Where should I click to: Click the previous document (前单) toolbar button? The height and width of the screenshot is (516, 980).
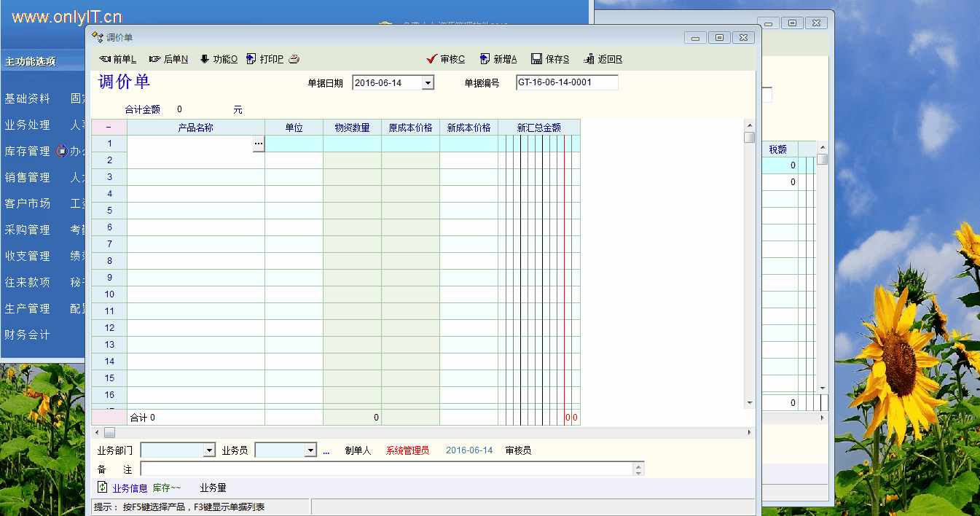pyautogui.click(x=117, y=59)
